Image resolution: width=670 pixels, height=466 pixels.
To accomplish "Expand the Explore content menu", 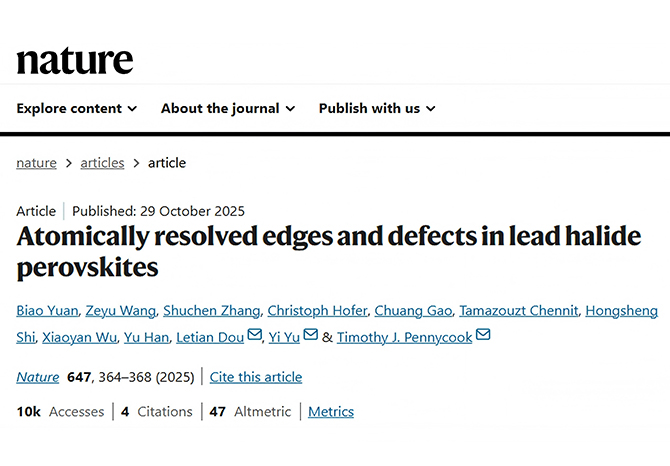I will pos(76,108).
